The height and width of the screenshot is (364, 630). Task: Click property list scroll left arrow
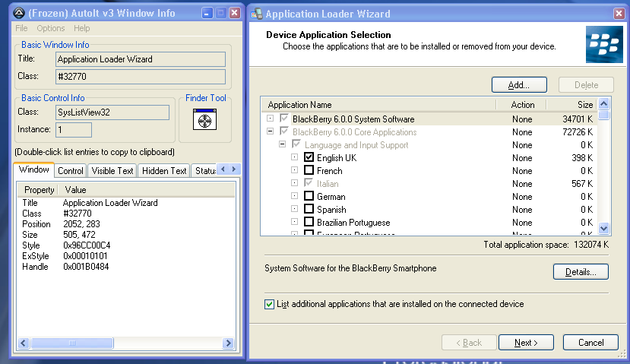[x=24, y=343]
